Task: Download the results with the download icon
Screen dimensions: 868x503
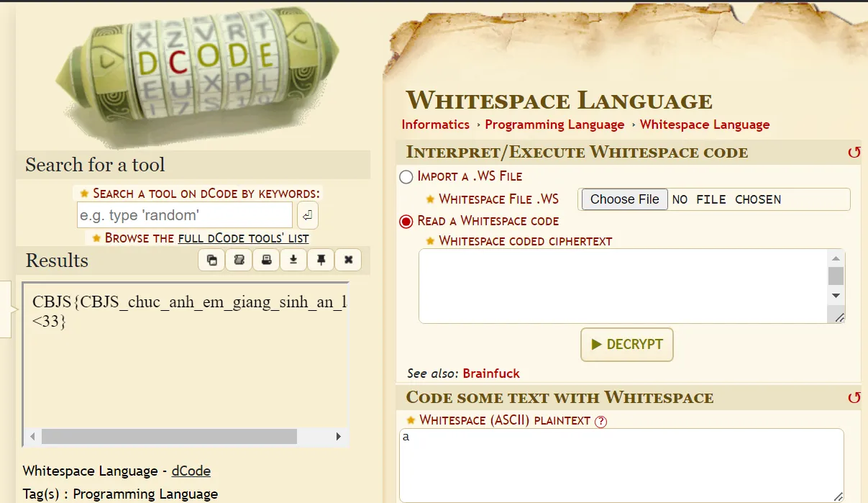Action: [293, 260]
